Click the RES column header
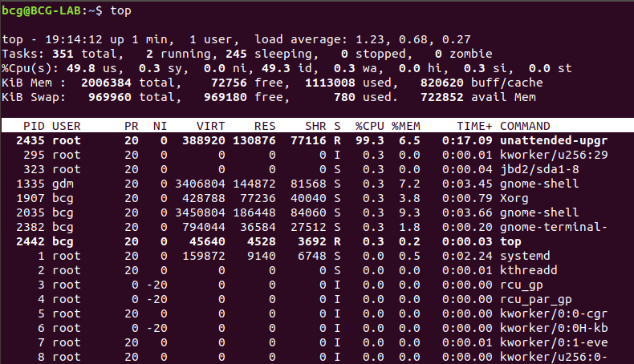 click(x=265, y=126)
